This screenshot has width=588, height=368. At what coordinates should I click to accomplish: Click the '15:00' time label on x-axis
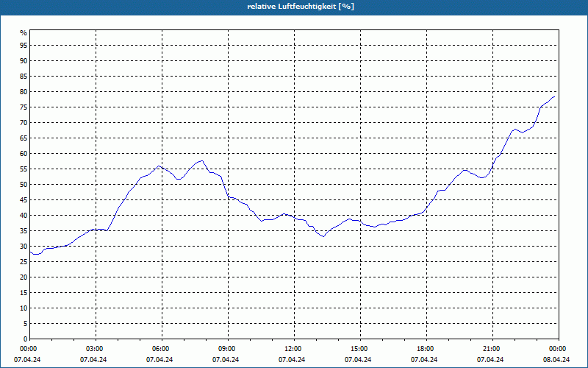pyautogui.click(x=358, y=349)
